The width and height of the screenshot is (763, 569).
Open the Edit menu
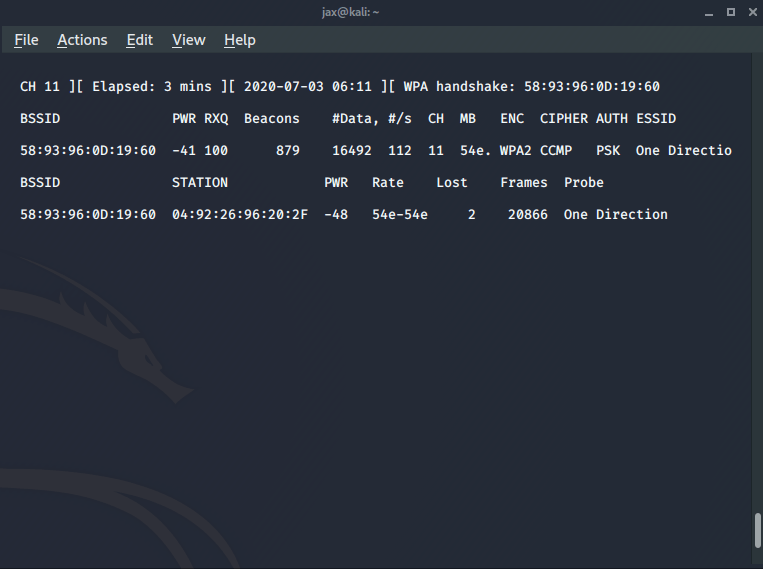pyautogui.click(x=139, y=40)
